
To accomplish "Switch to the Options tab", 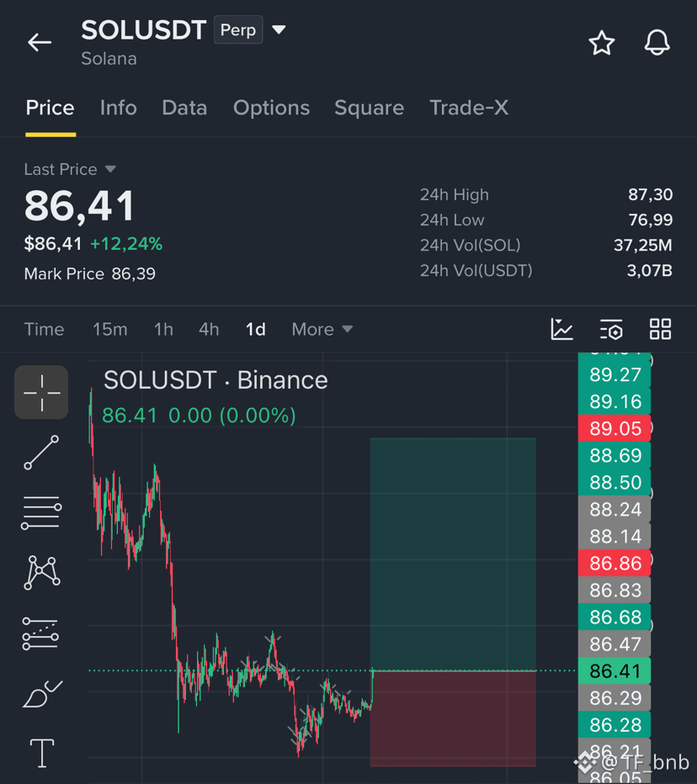I will [271, 108].
